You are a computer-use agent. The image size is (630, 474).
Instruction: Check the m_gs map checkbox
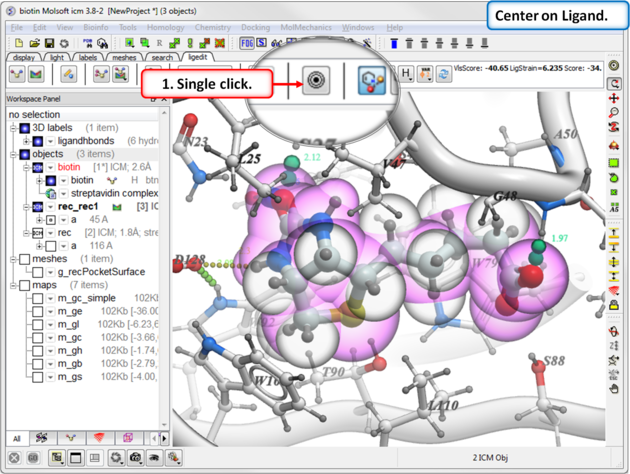38,376
